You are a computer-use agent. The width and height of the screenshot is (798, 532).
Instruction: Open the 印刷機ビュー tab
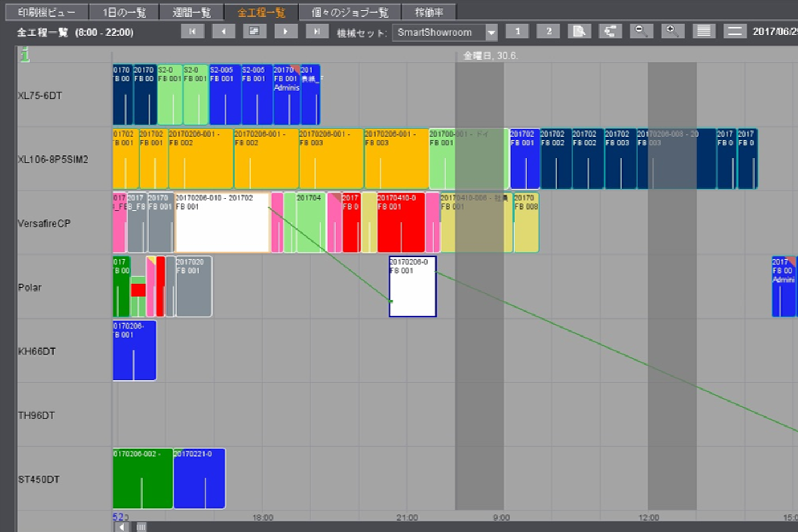tap(47, 12)
